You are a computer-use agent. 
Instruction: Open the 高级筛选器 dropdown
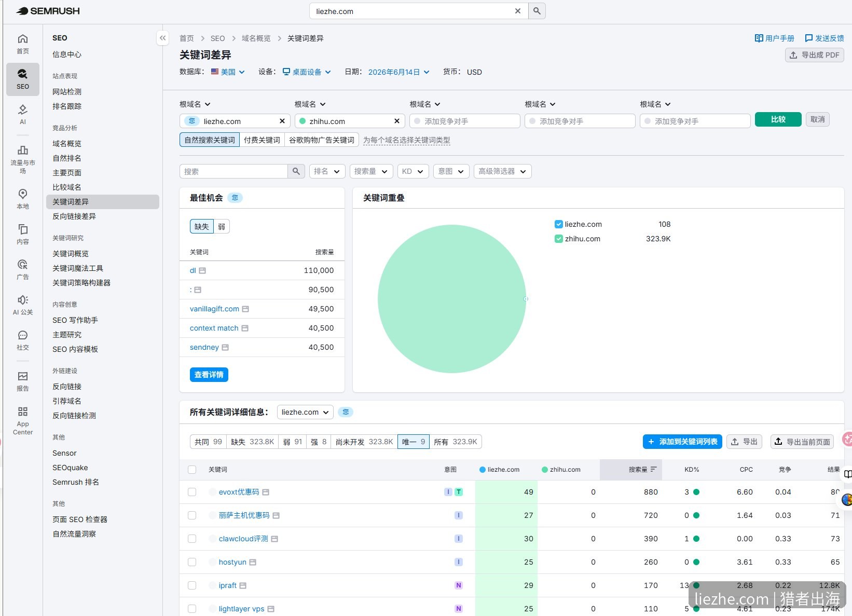pyautogui.click(x=503, y=171)
